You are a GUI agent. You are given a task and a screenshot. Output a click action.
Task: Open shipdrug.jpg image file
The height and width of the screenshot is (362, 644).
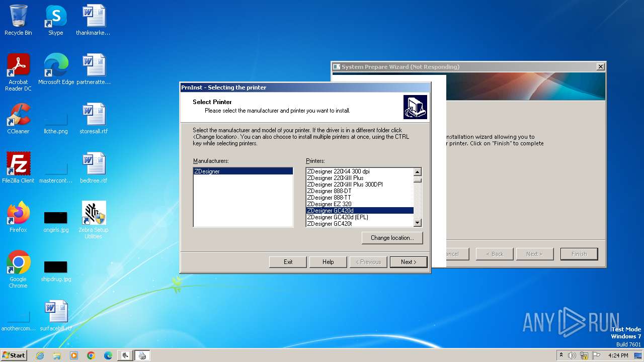tap(55, 270)
